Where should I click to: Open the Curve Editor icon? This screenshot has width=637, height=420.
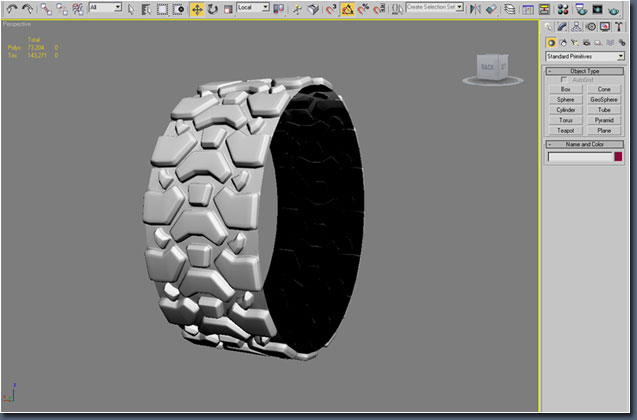[x=528, y=9]
